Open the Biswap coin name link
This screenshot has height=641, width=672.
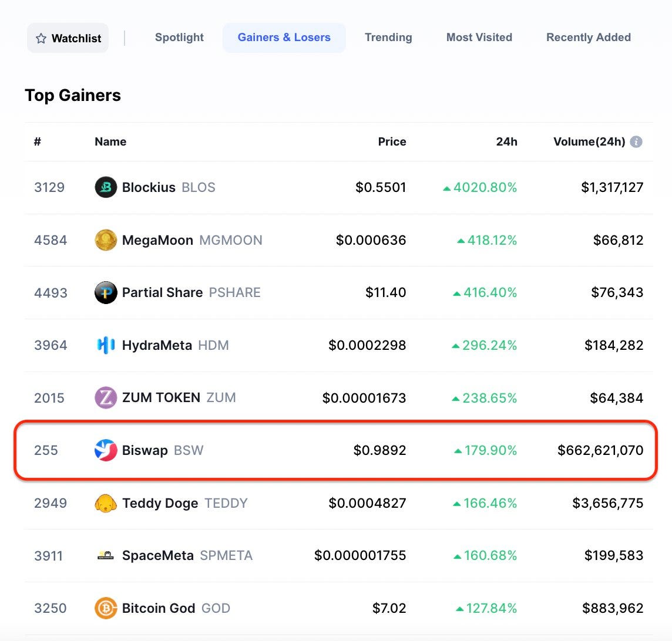tap(145, 450)
